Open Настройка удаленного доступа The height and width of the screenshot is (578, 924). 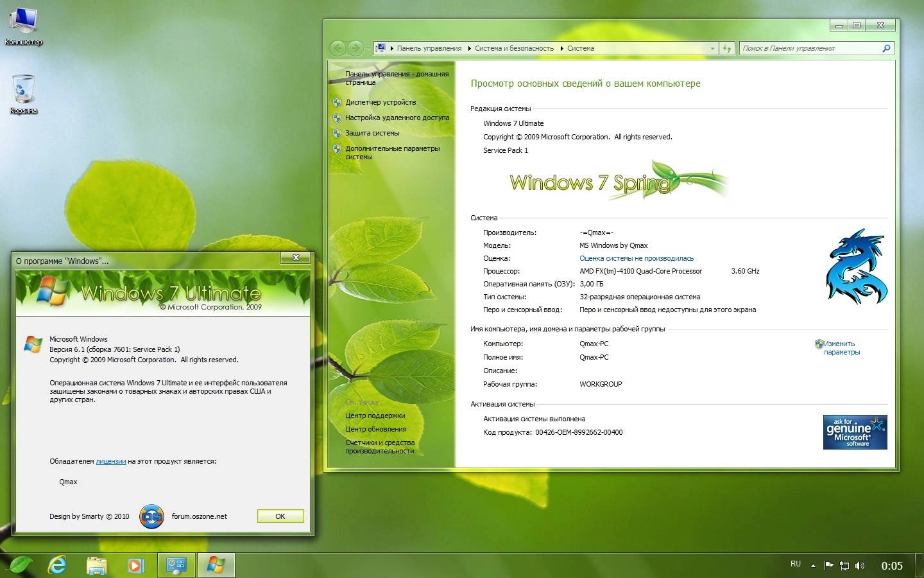(x=398, y=118)
